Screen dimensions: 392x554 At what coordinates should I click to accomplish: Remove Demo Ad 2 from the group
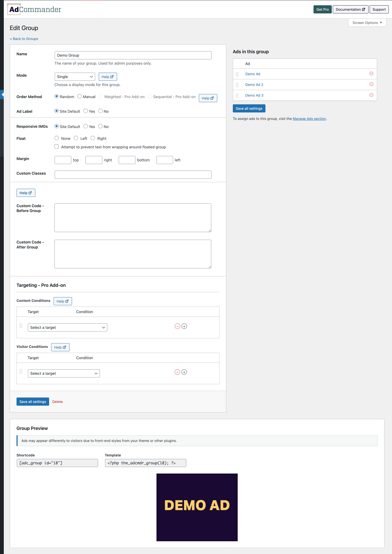[371, 84]
